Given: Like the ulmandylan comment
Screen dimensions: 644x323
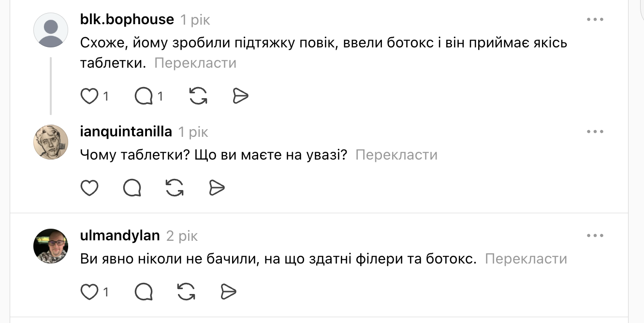Looking at the screenshot, I should (89, 292).
